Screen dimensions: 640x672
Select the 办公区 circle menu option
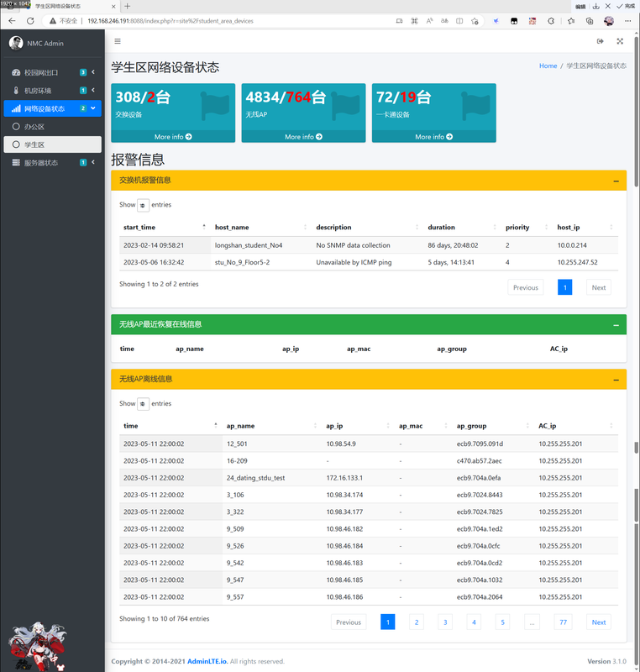16,127
